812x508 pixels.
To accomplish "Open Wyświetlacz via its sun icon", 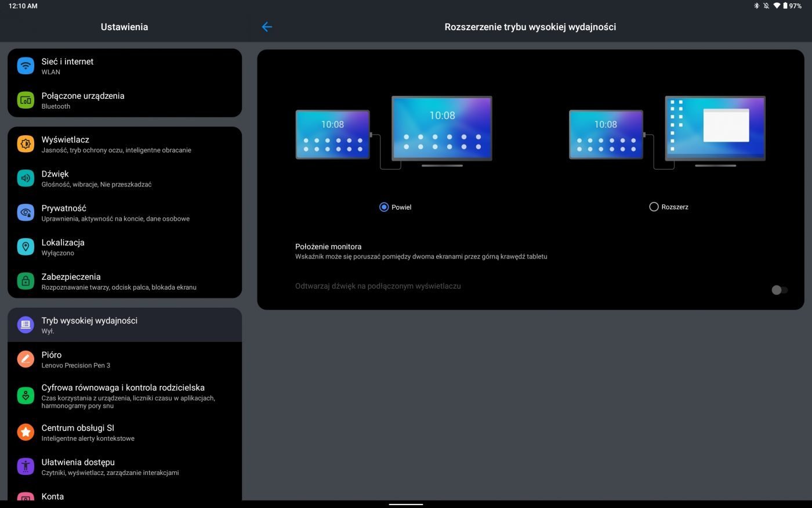I will (26, 144).
